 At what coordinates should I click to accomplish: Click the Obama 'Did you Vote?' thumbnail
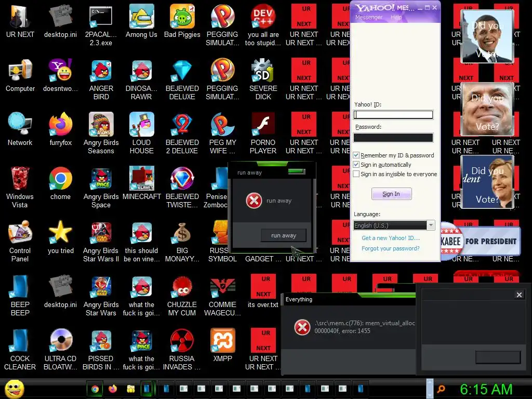pyautogui.click(x=487, y=36)
